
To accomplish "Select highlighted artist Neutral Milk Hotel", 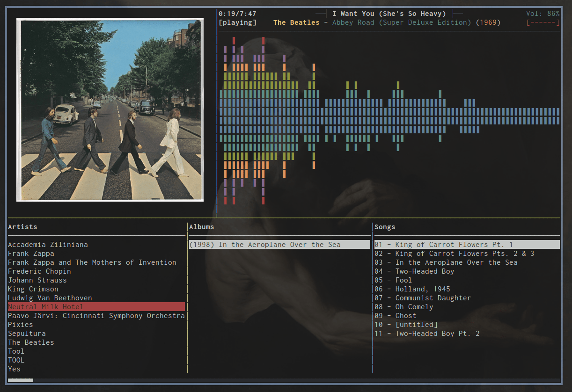I will (96, 307).
